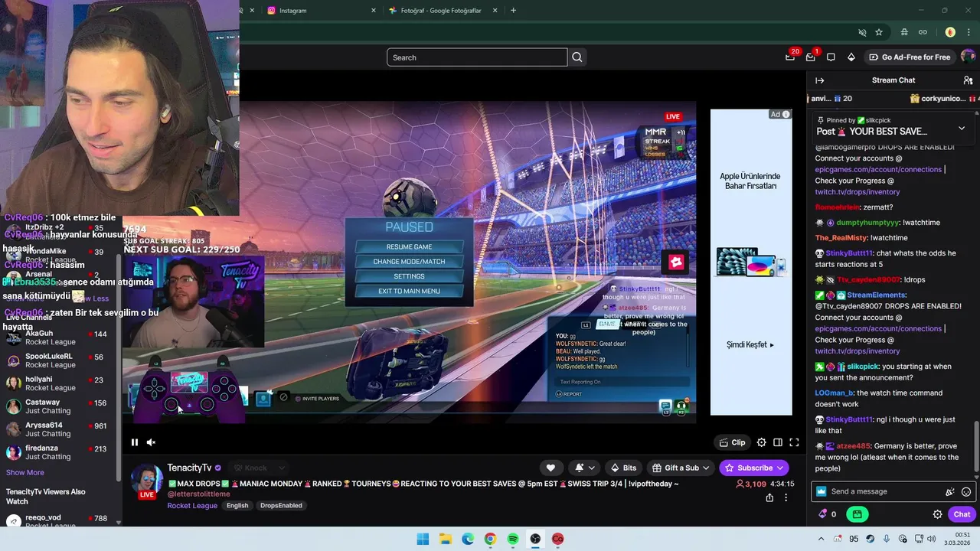Open the Chrome profile avatar
The height and width of the screenshot is (551, 980).
click(950, 32)
